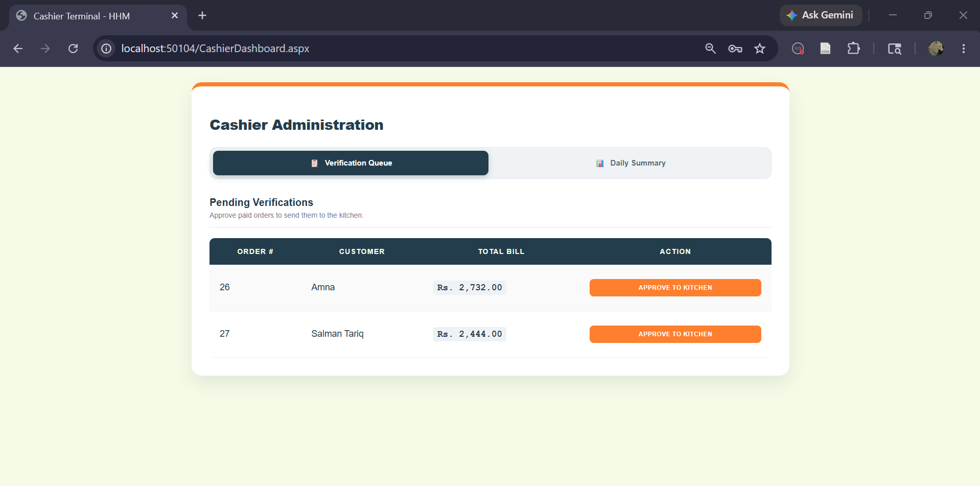View site information icon in address bar
Viewport: 980px width, 486px height.
106,49
